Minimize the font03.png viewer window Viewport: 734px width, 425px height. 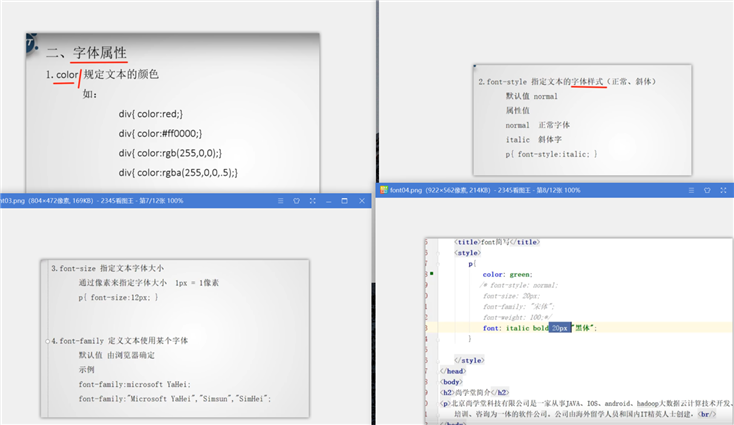tap(329, 201)
